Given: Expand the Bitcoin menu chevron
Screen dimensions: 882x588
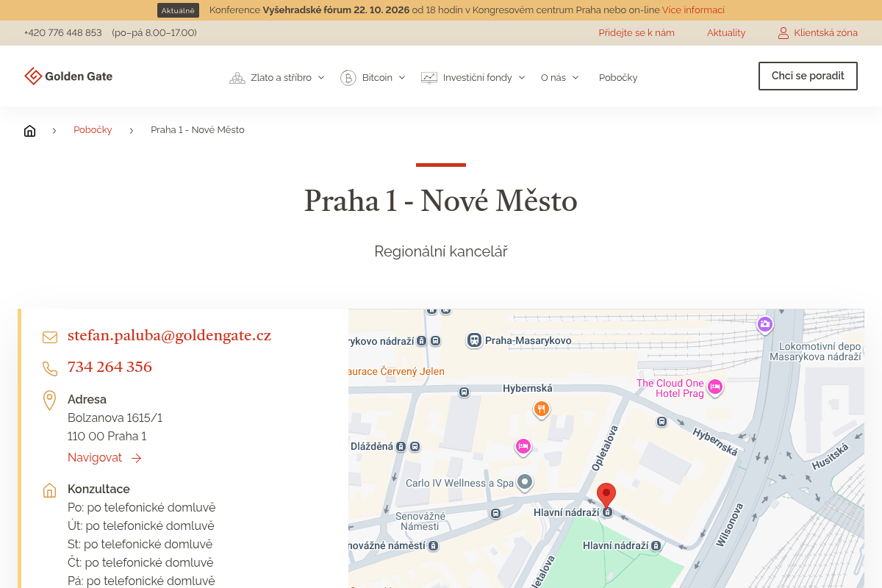Looking at the screenshot, I should click(402, 78).
